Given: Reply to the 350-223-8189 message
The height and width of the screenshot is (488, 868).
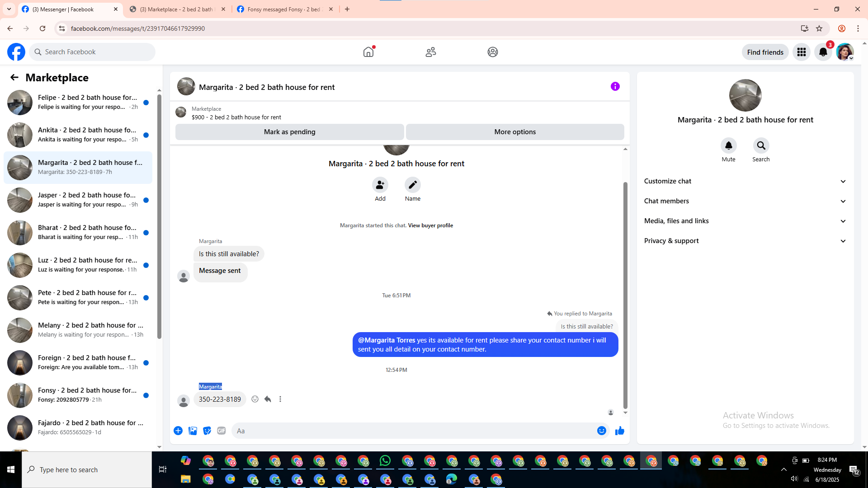Looking at the screenshot, I should pos(268,399).
